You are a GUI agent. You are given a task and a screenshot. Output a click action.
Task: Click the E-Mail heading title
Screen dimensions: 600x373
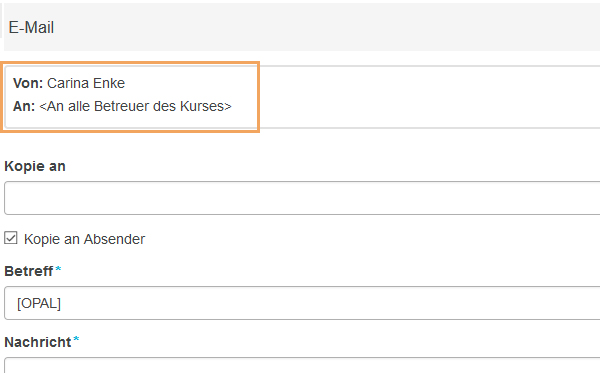[x=31, y=28]
